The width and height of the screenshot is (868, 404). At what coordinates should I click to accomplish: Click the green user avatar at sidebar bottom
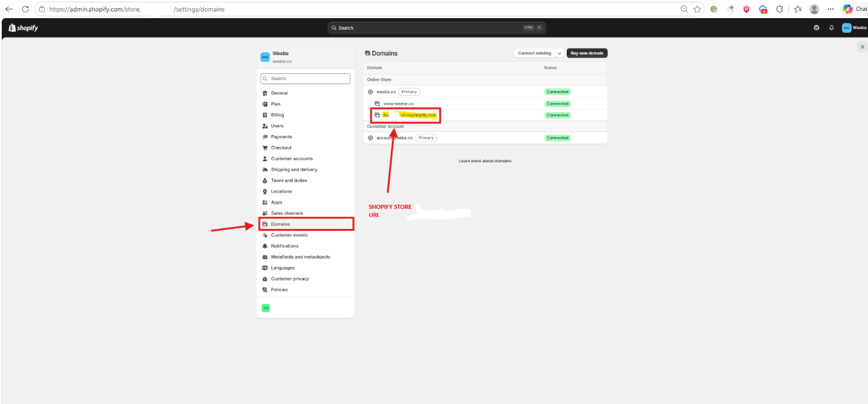pyautogui.click(x=265, y=308)
